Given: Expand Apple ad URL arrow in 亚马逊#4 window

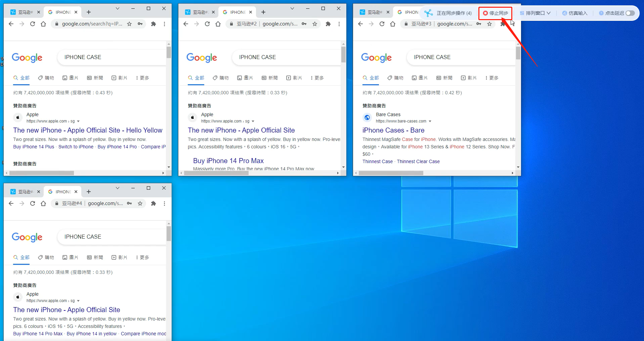Looking at the screenshot, I should 78,301.
